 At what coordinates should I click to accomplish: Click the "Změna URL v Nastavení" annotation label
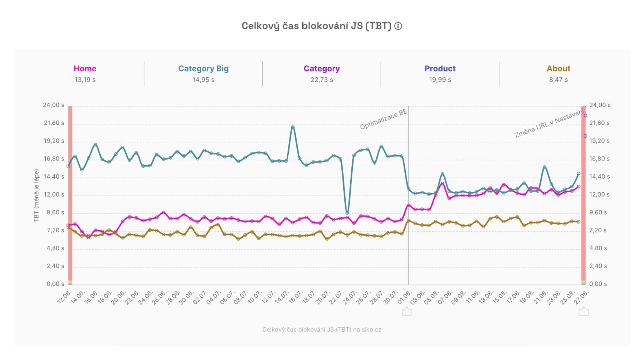pyautogui.click(x=549, y=124)
